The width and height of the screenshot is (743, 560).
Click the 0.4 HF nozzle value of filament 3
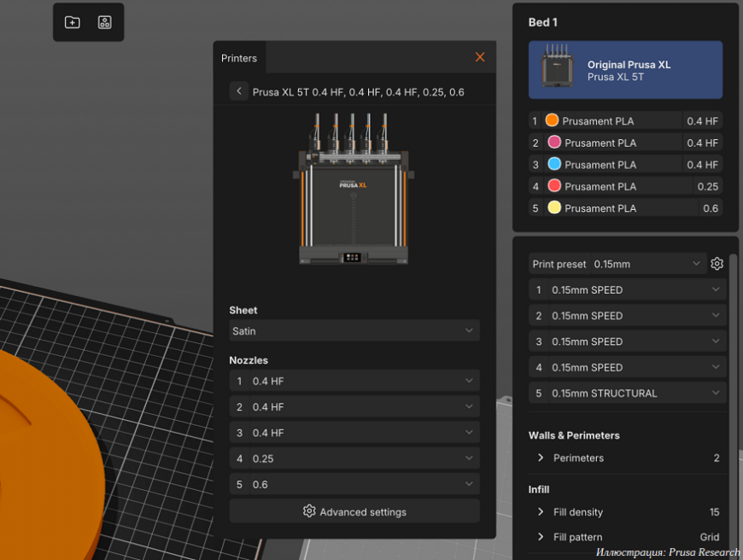tap(702, 165)
